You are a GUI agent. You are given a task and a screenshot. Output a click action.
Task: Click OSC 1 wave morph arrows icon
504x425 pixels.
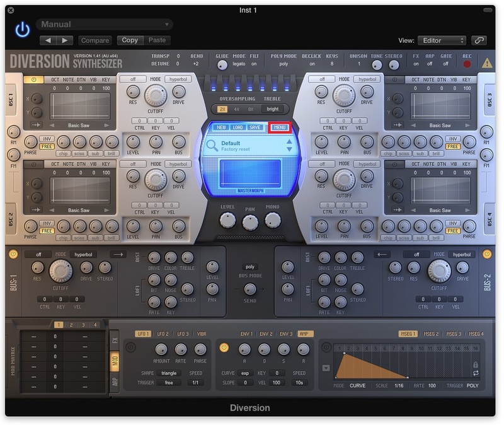[36, 125]
